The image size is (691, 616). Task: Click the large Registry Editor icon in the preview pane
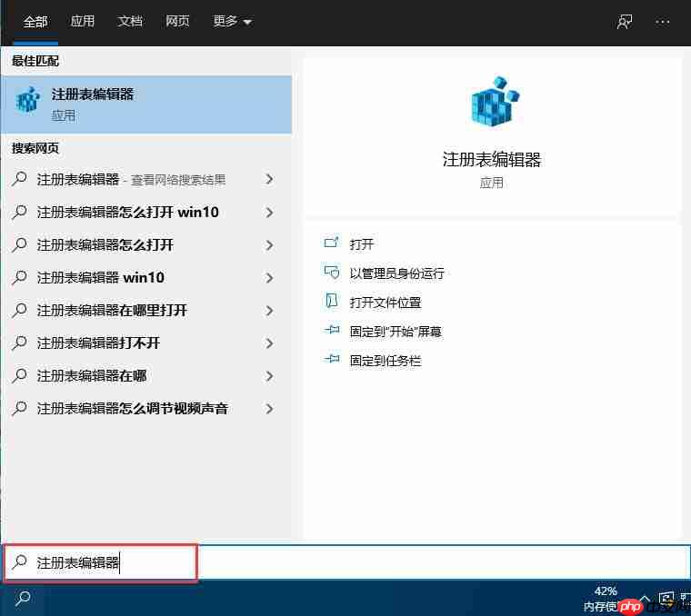494,101
